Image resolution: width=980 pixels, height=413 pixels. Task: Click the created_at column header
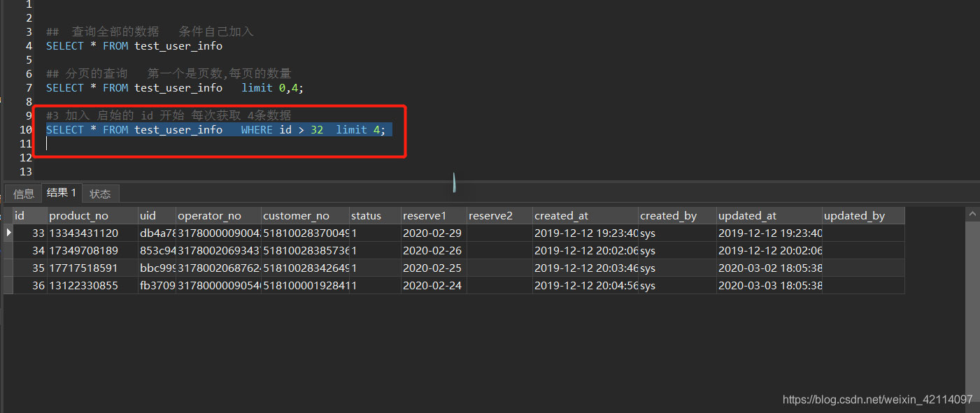tap(585, 216)
